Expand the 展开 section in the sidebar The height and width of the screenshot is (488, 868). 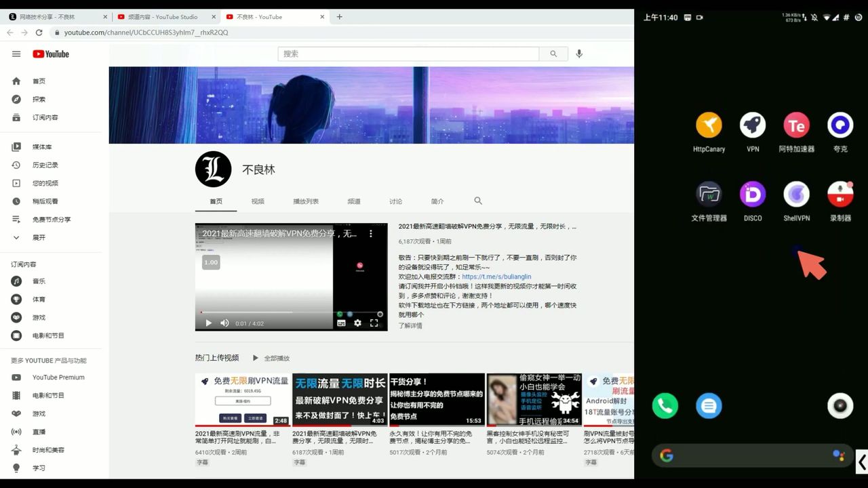(x=39, y=237)
